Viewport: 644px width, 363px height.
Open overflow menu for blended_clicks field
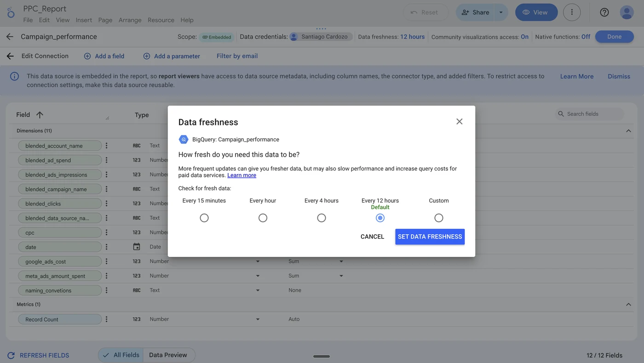pyautogui.click(x=106, y=203)
